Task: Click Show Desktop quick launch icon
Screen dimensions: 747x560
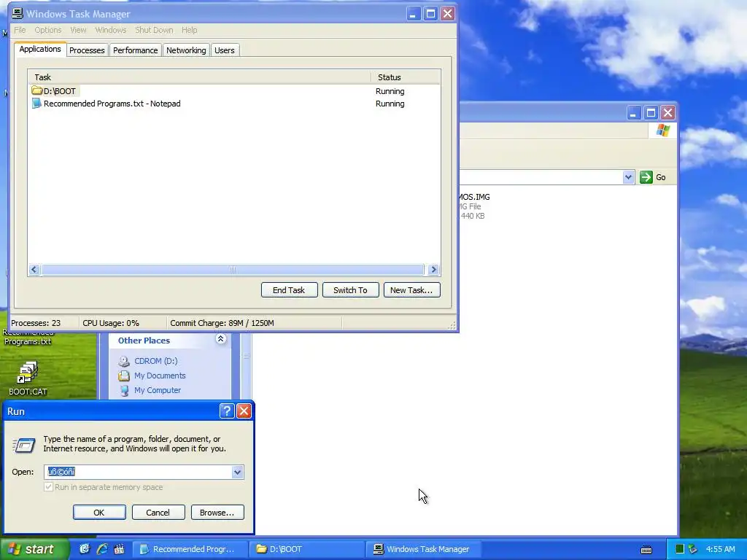Action: click(85, 549)
